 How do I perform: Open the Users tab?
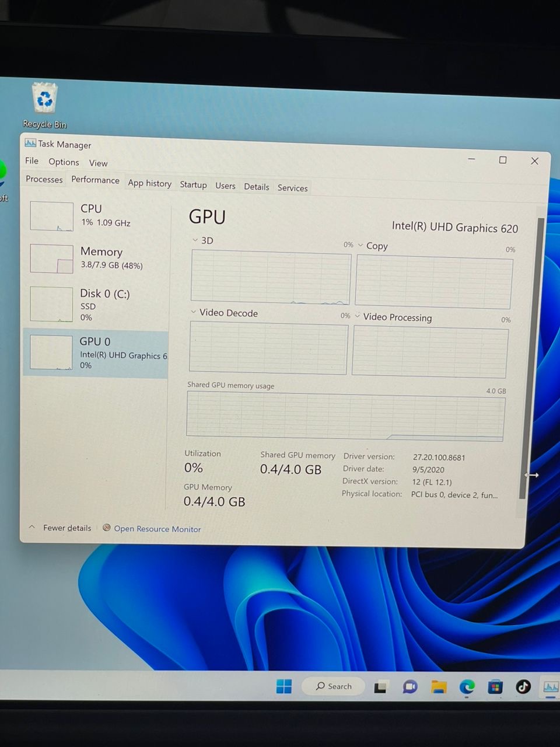click(x=225, y=186)
